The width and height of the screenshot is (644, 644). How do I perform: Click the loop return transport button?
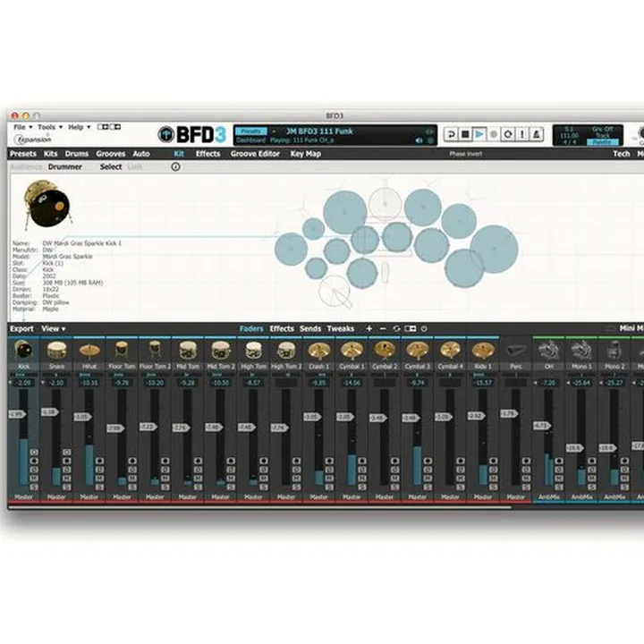(451, 134)
